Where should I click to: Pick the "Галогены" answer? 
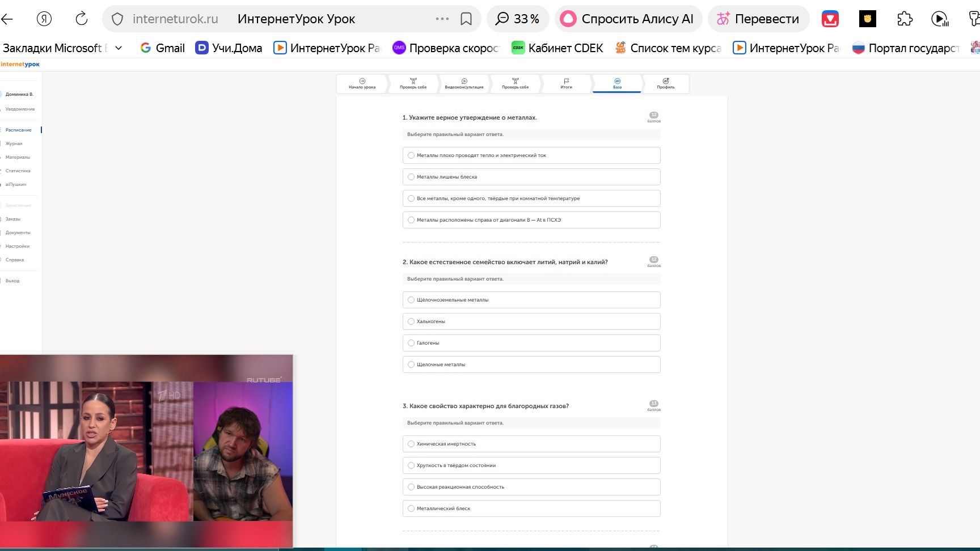[x=531, y=343]
